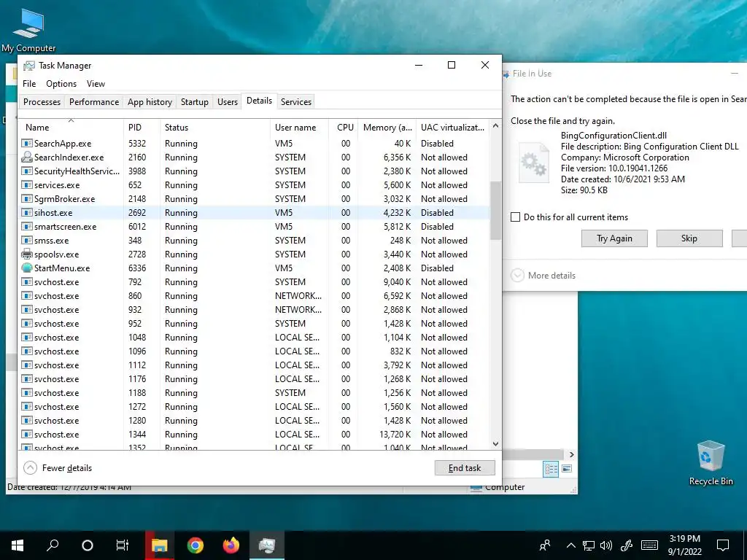This screenshot has height=560, width=747.
Task: Click Explorer horizontal scroll right arrow
Action: point(572,455)
